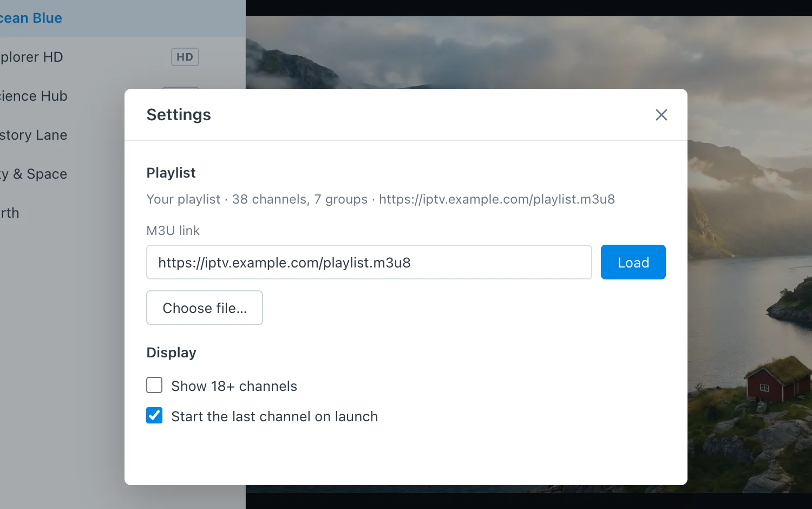Click the Choose file... button
The width and height of the screenshot is (812, 509).
point(205,308)
